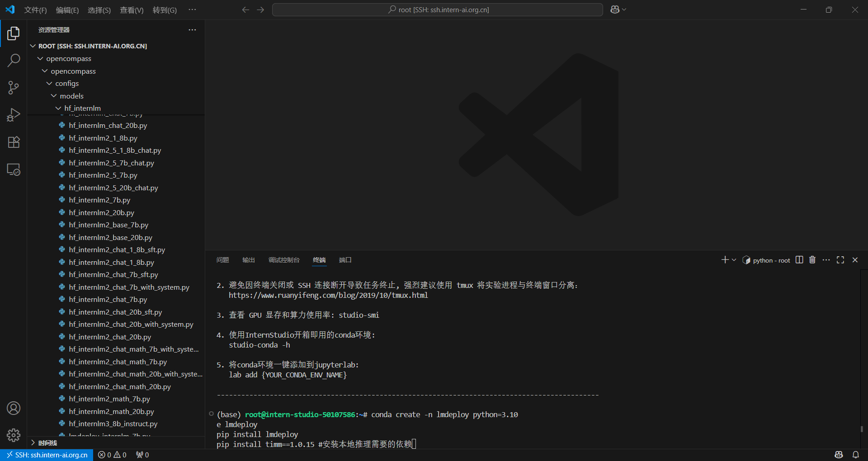The height and width of the screenshot is (461, 868).
Task: Open the Remote Explorer icon
Action: coord(14,169)
